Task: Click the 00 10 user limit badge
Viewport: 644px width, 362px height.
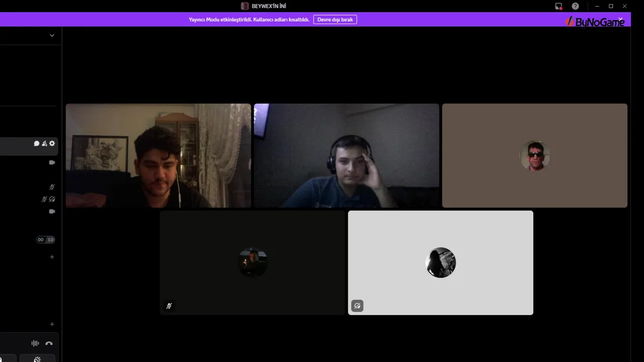Action: [46, 240]
